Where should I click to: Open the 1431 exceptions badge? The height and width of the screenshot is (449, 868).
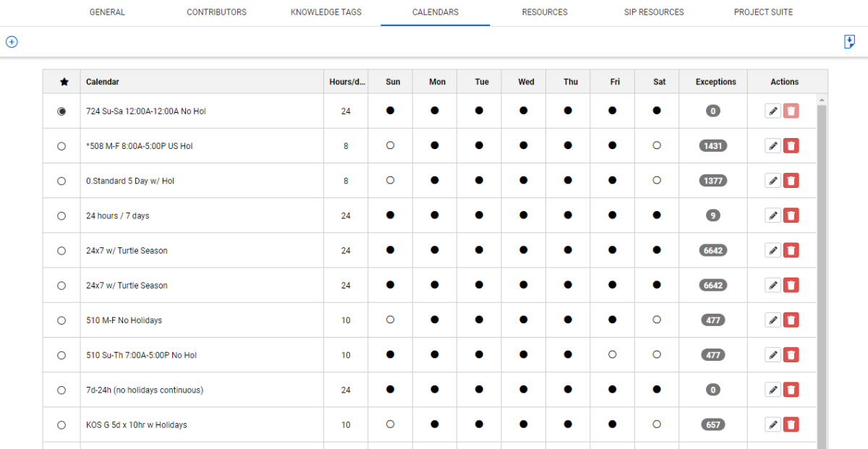[713, 146]
